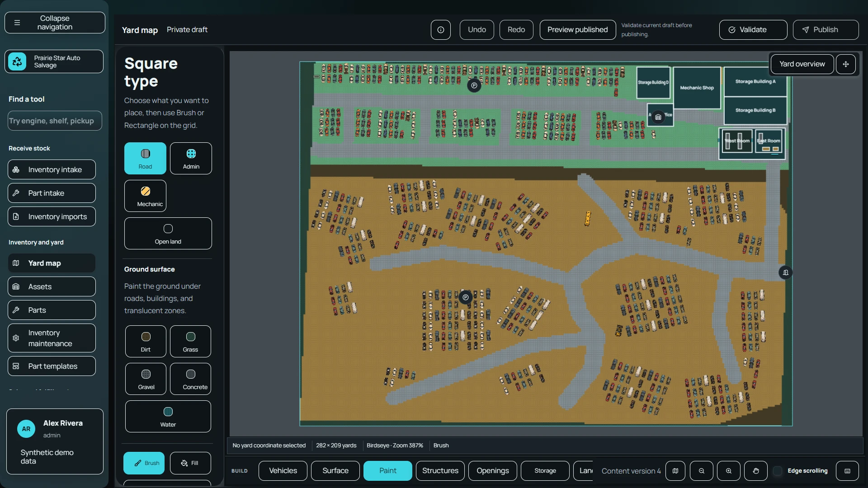Open the Storage build tab

(x=545, y=471)
